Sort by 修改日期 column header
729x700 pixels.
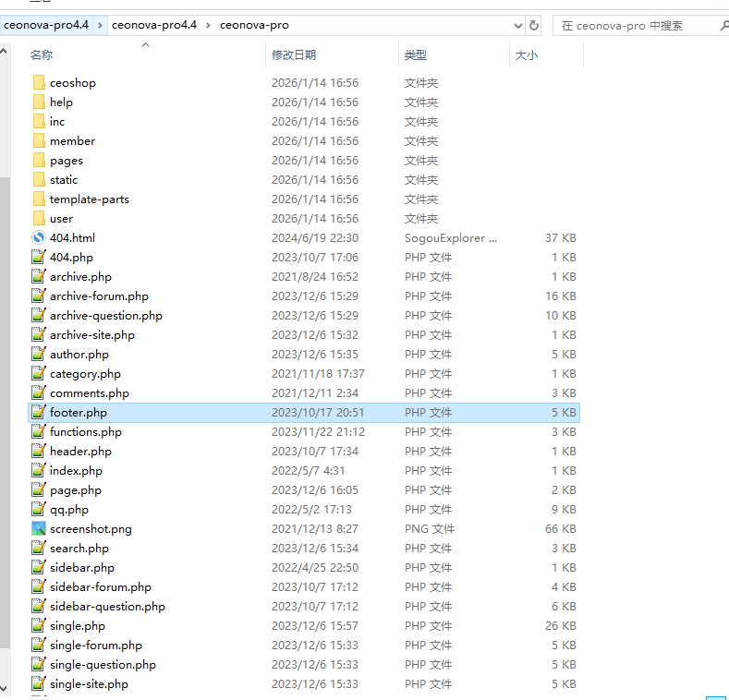pyautogui.click(x=332, y=54)
